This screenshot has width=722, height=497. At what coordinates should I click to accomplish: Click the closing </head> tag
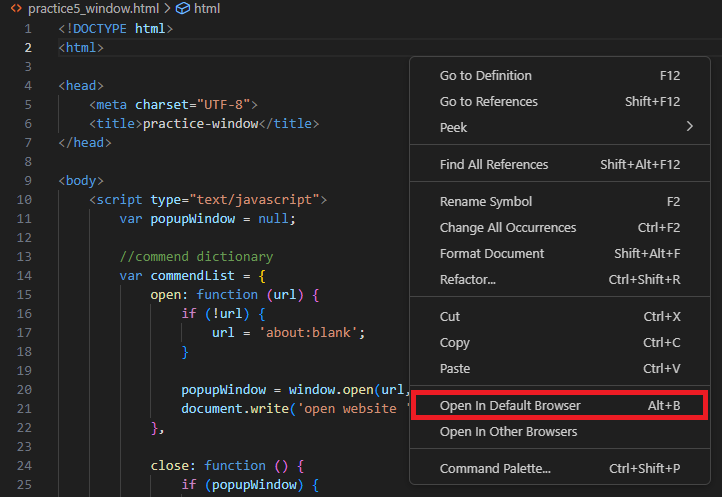point(85,142)
